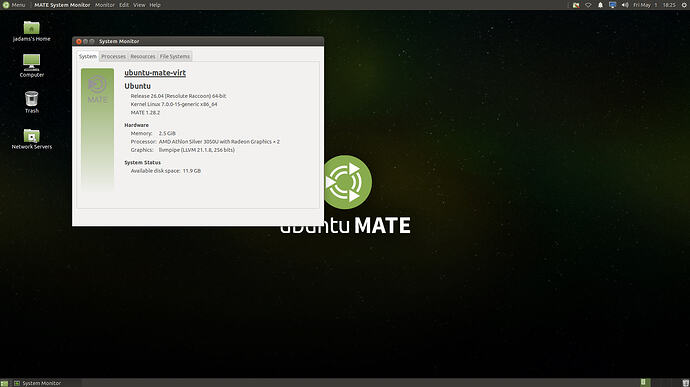The width and height of the screenshot is (690, 387).
Task: Click the MATE logo in System tab
Action: tap(97, 90)
